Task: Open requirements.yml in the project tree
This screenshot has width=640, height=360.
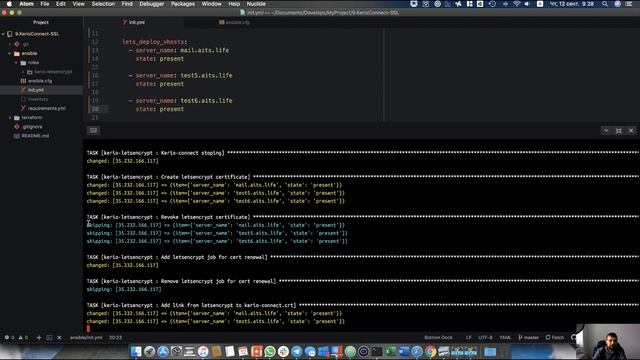Action: click(46, 108)
